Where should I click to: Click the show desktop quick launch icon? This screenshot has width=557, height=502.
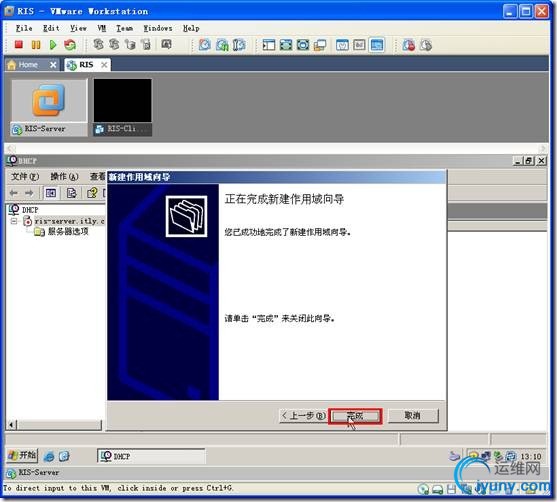64,456
